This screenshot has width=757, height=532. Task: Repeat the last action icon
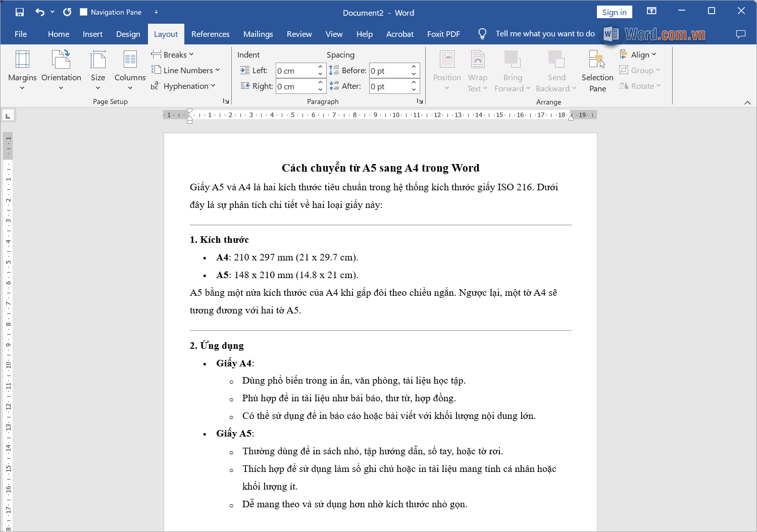pos(67,12)
